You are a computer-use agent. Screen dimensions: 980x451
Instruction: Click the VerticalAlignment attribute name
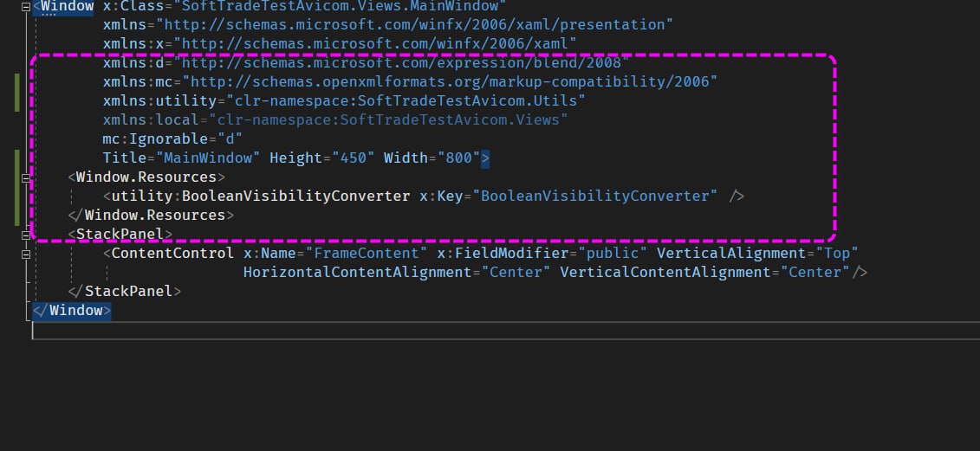point(730,253)
